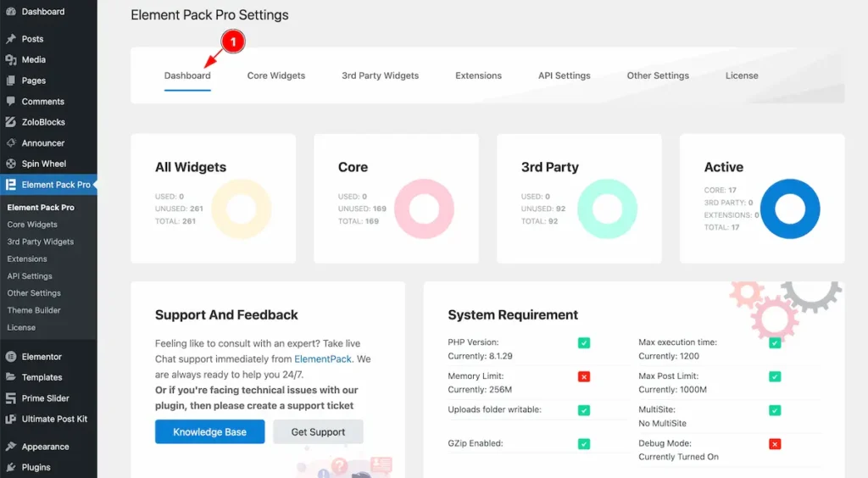Expand the Appearance menu in sidebar

tap(45, 447)
